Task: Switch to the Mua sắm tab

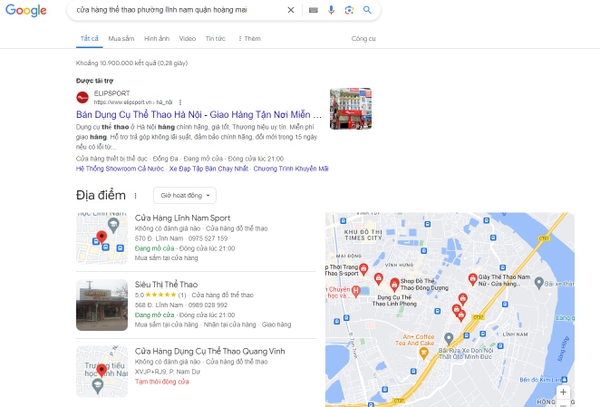Action: [x=121, y=39]
